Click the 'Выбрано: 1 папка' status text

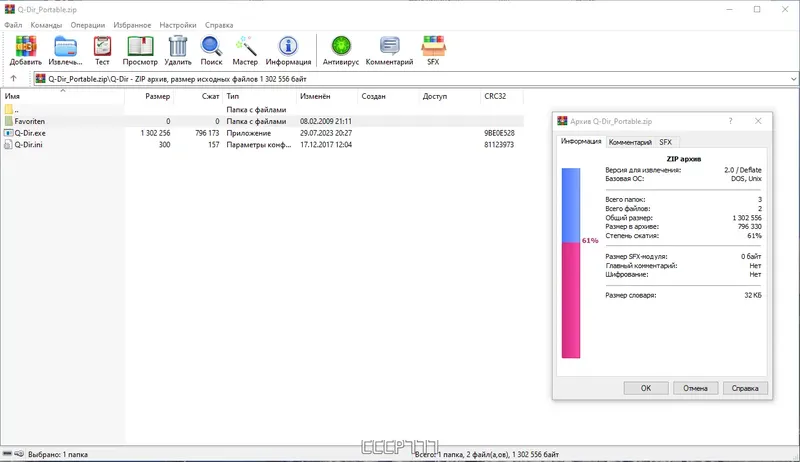58,454
